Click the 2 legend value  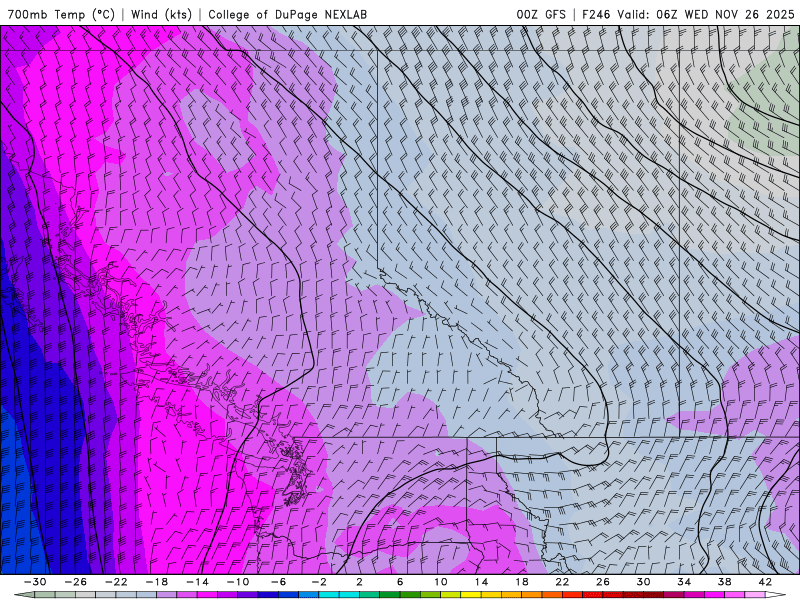click(x=359, y=582)
